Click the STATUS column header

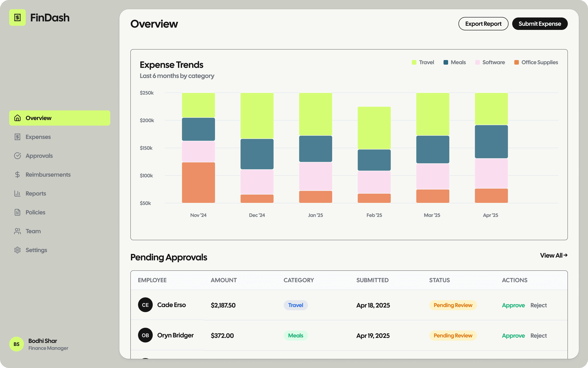439,280
